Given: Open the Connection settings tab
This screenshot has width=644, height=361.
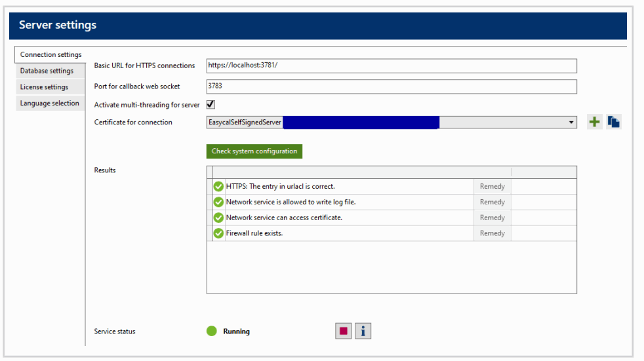Looking at the screenshot, I should click(x=50, y=54).
